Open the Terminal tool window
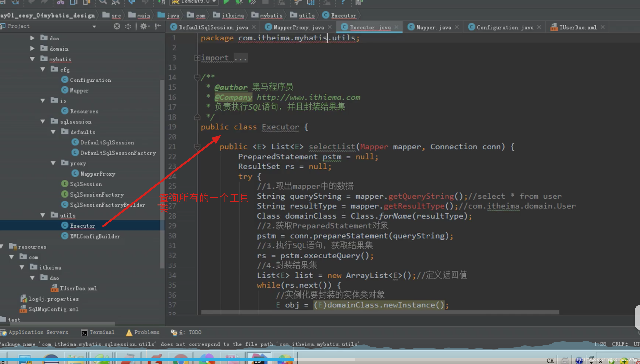This screenshot has width=640, height=364. coord(98,332)
